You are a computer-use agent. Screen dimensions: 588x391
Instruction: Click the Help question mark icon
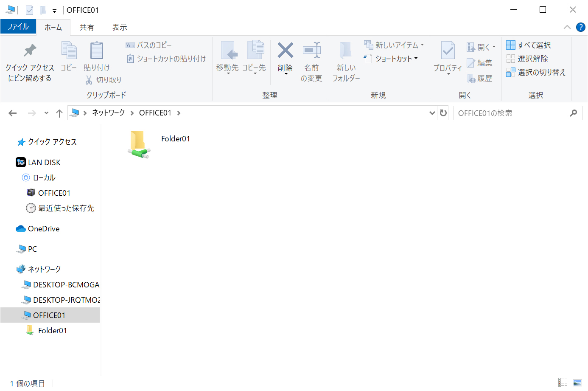[580, 27]
